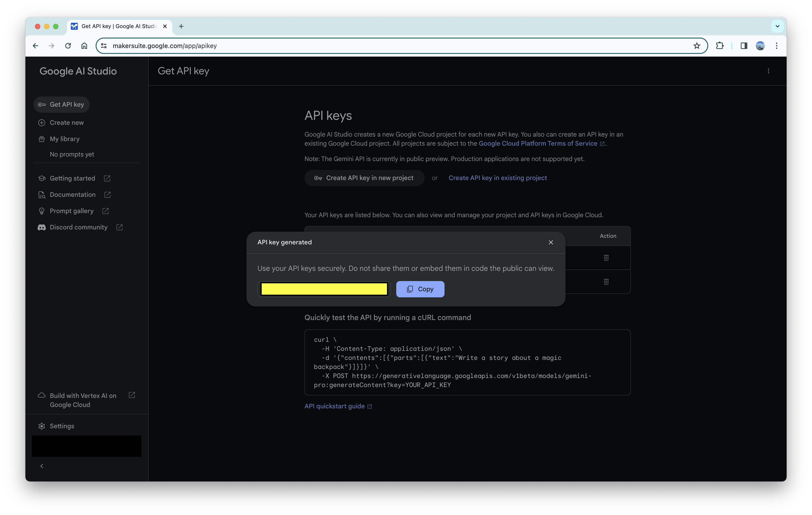
Task: Open the Prompt gallery
Action: coord(72,211)
